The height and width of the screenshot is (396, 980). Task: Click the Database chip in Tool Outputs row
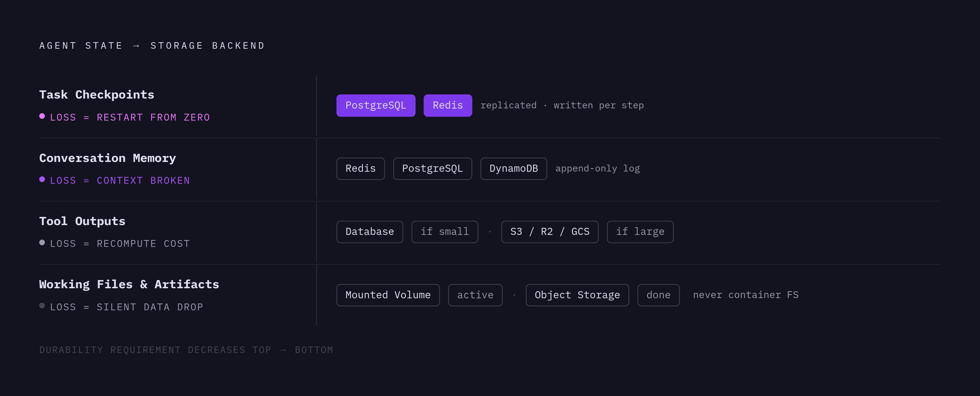pos(369,232)
